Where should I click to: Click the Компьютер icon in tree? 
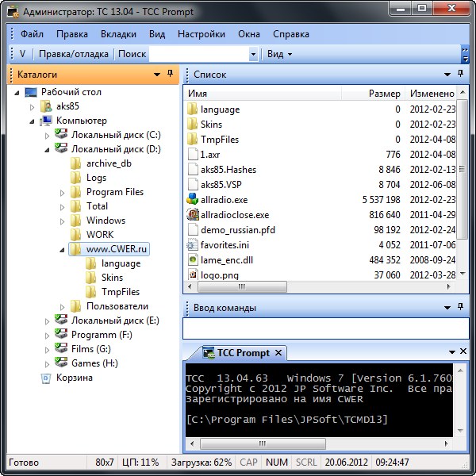(x=46, y=121)
